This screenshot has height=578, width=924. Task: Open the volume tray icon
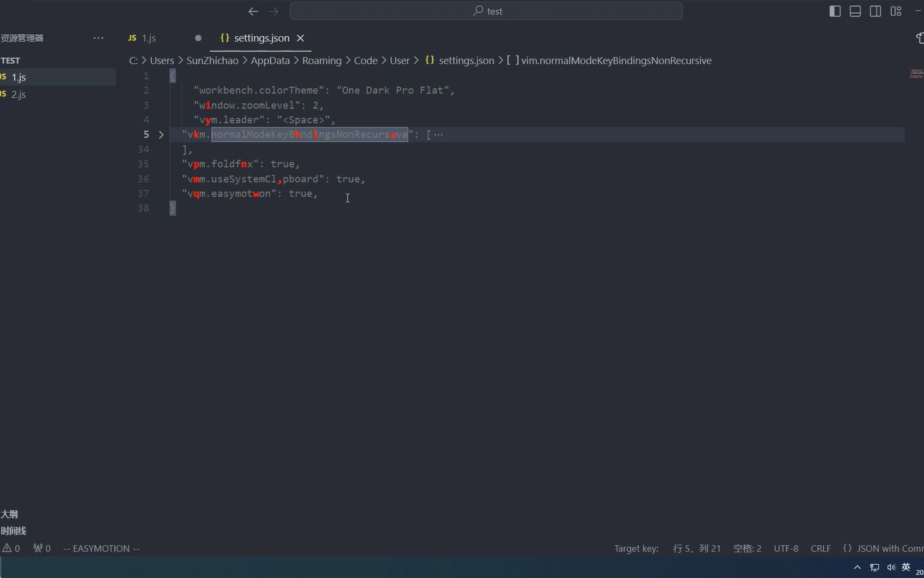(891, 567)
